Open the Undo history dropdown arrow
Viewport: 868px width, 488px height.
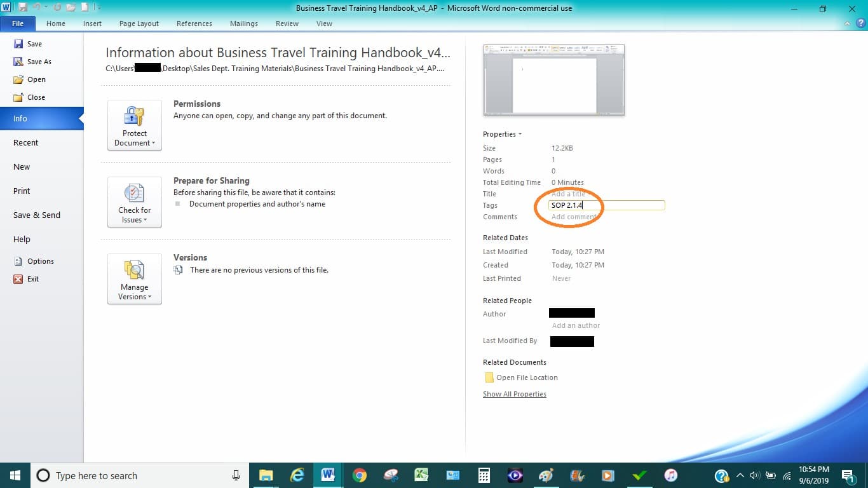[x=46, y=8]
